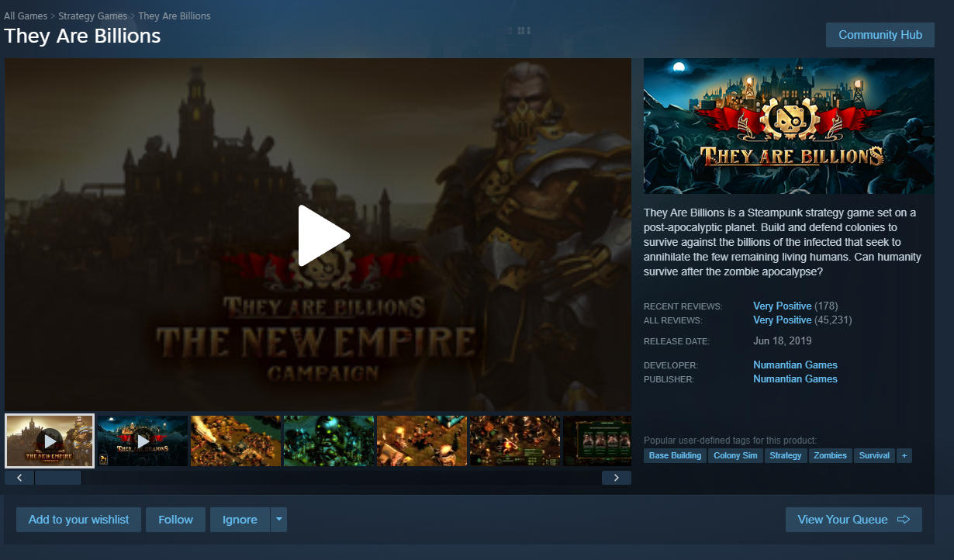Select the Colony Sim tag
Image resolution: width=954 pixels, height=560 pixels.
click(735, 455)
